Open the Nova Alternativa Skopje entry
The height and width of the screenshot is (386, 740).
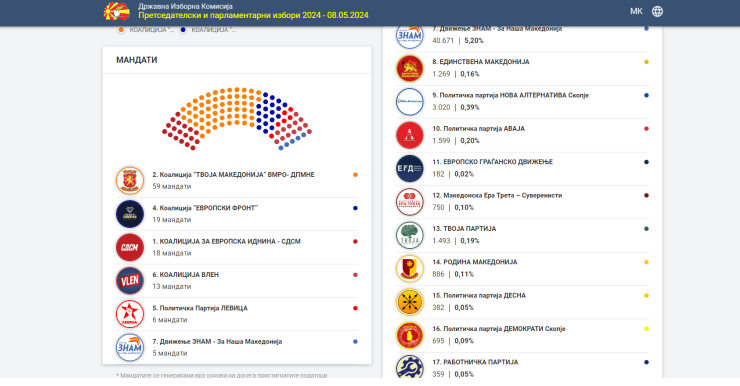[x=522, y=102]
